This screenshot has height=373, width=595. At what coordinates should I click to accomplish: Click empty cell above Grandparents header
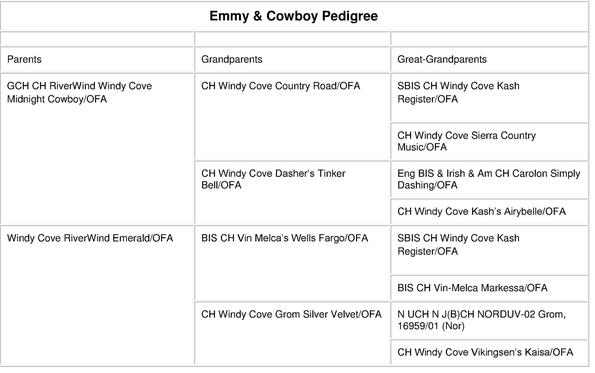point(292,39)
